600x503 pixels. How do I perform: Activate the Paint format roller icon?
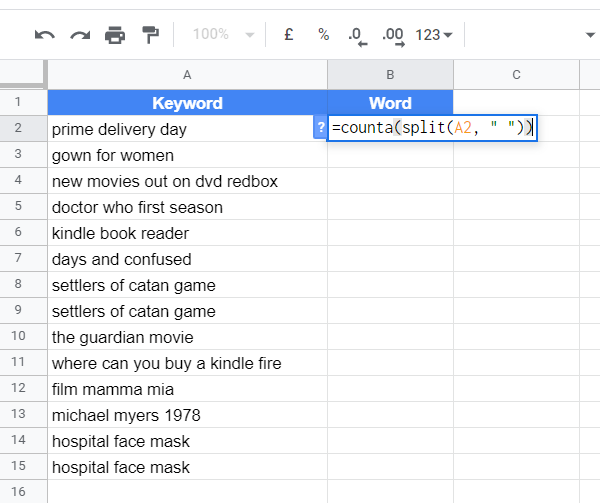(150, 35)
